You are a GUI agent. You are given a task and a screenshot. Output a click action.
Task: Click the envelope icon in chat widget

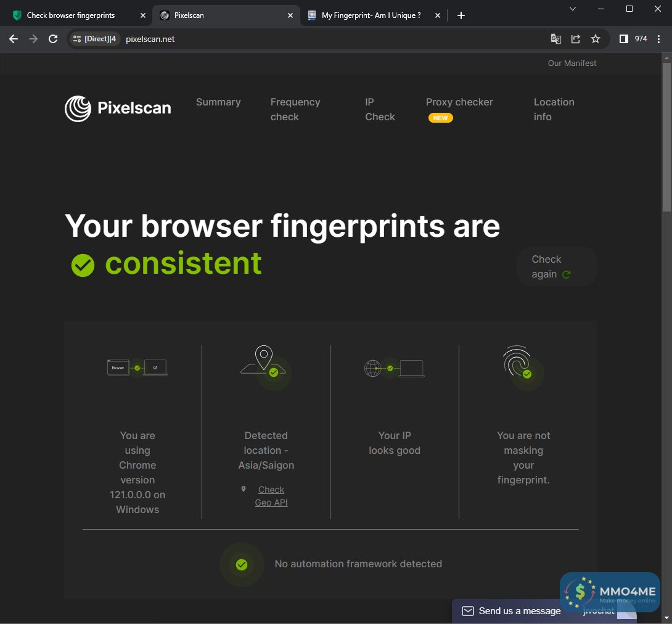467,610
